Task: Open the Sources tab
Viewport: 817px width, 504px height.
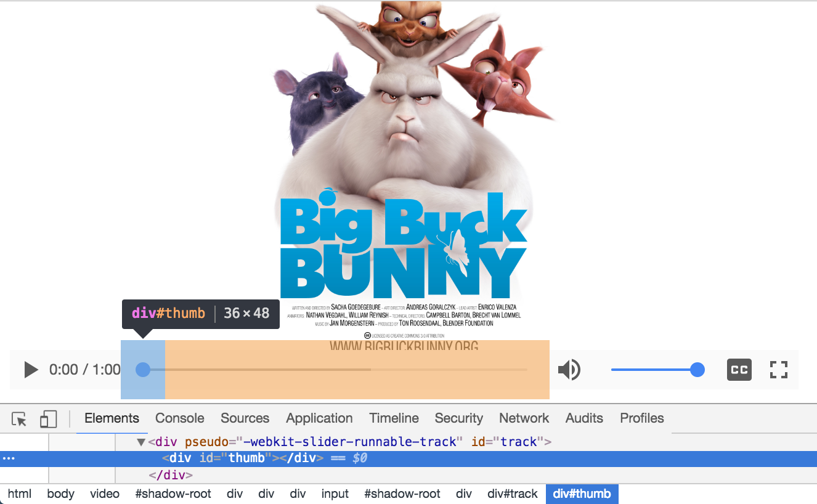Action: [245, 418]
